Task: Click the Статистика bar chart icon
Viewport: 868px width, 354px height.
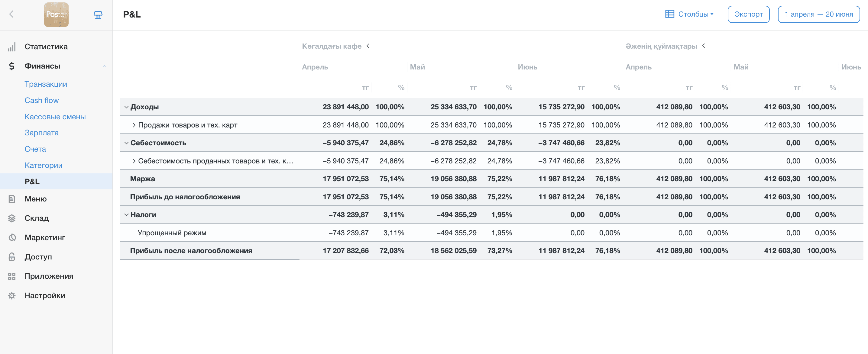Action: (12, 47)
